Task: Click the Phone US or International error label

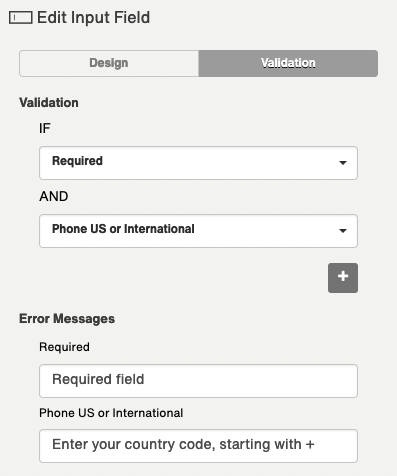Action: coord(111,413)
